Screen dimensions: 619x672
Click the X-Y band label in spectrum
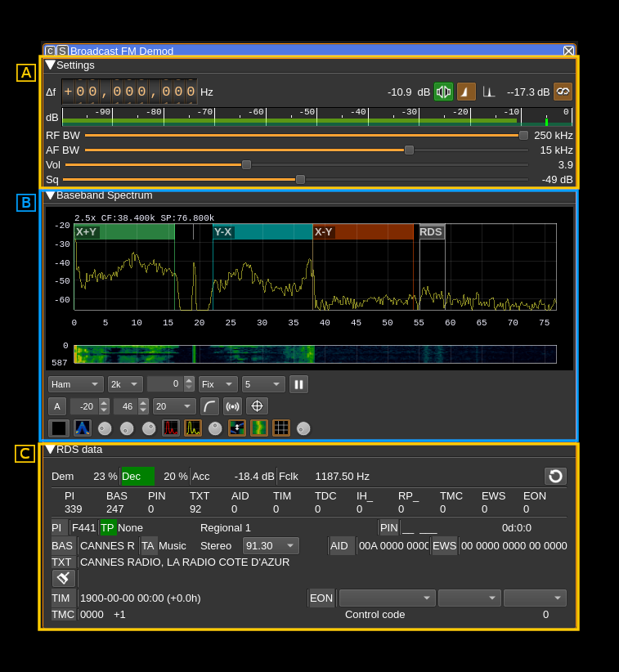coord(323,232)
